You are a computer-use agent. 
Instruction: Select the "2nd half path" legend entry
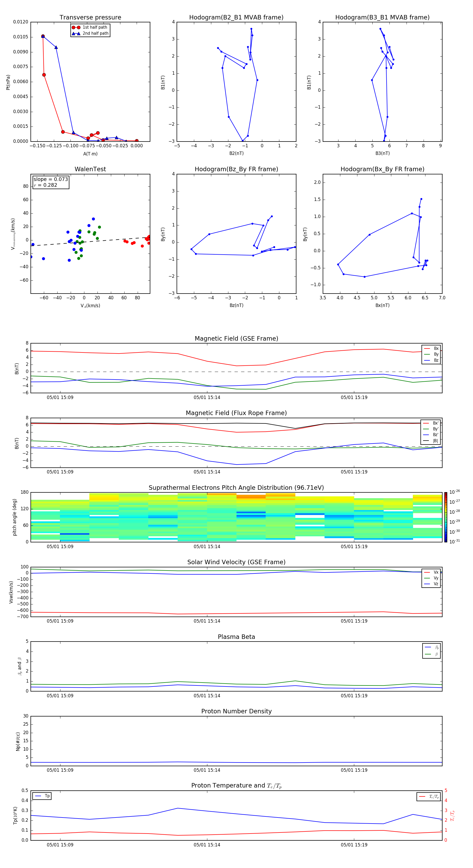pos(91,33)
